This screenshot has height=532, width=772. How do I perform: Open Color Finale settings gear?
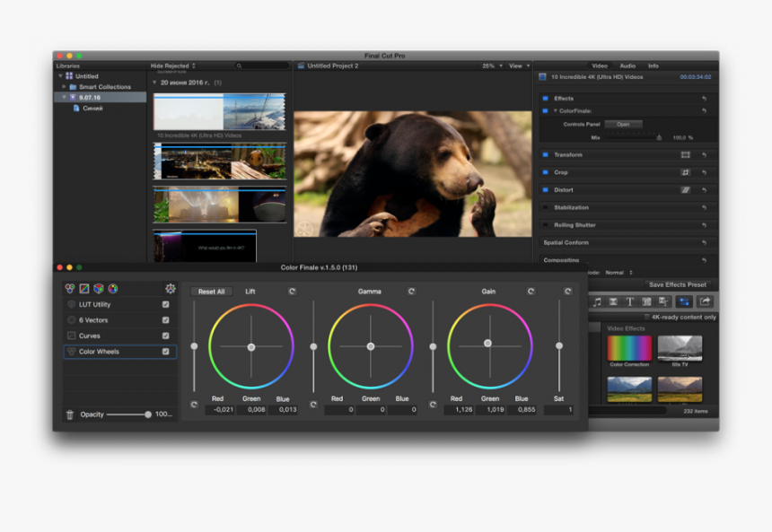(x=171, y=288)
